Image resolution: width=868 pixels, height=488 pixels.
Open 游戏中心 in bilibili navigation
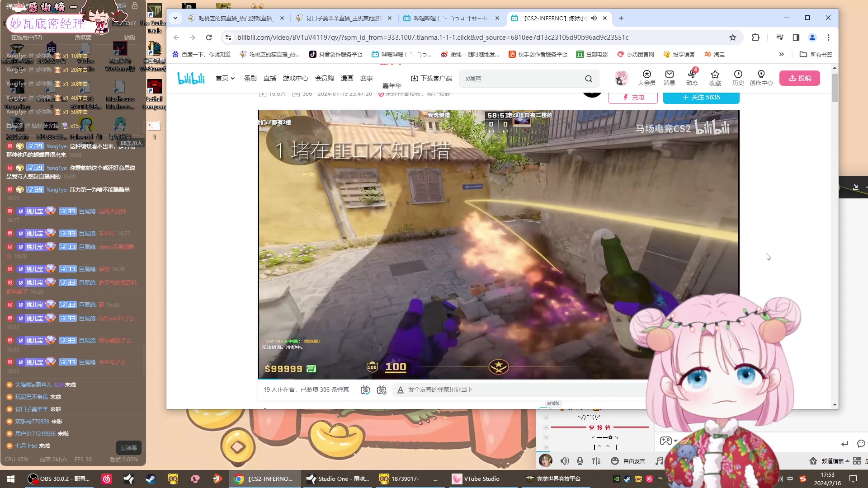pos(296,78)
